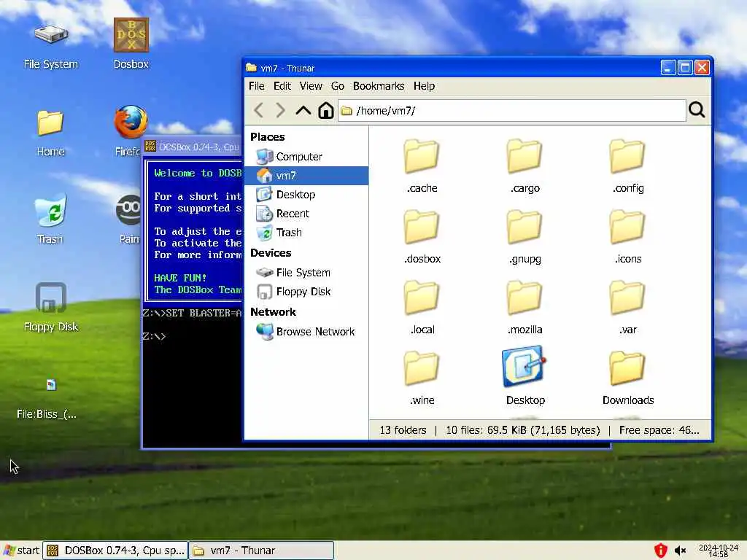
Task: Open parent folder with up arrow
Action: click(x=303, y=111)
